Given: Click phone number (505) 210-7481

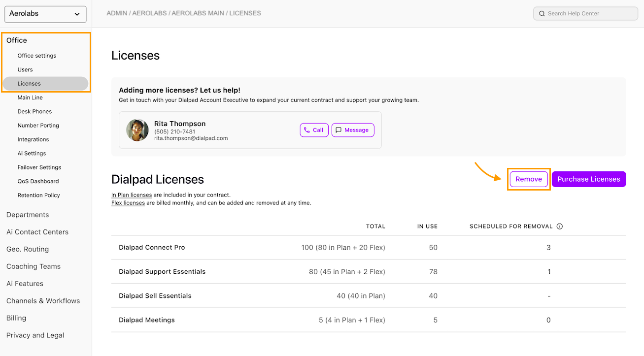Looking at the screenshot, I should (x=174, y=131).
